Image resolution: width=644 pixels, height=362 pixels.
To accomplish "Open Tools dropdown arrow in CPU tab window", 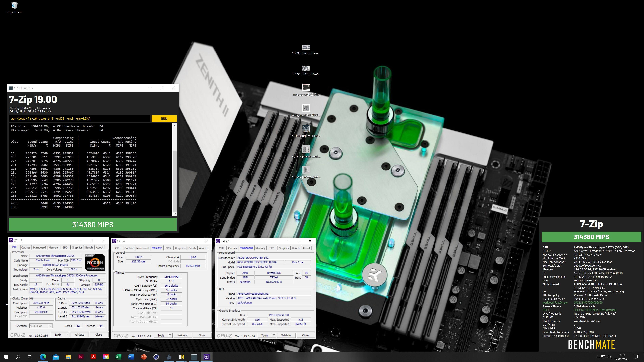I will (x=67, y=335).
